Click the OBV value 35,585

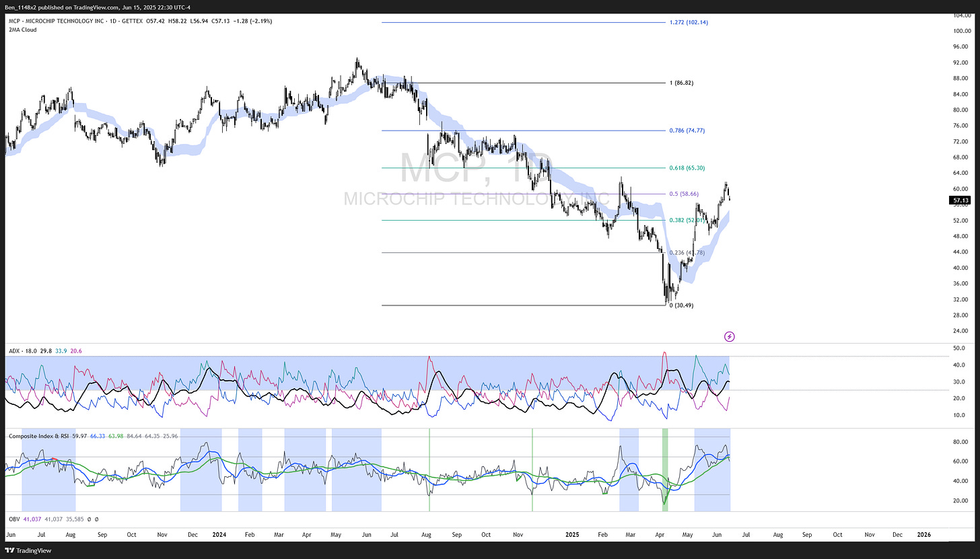click(74, 519)
